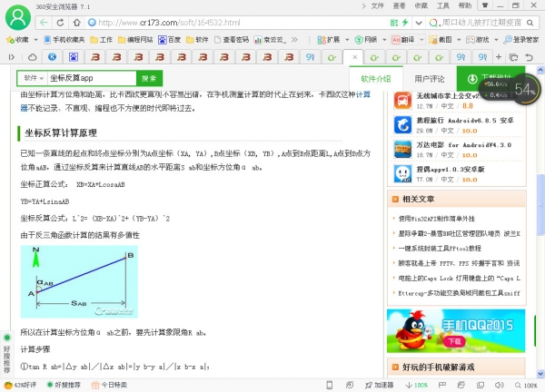This screenshot has width=545, height=392.
Task: Click the green 搜索 button
Action: [149, 78]
